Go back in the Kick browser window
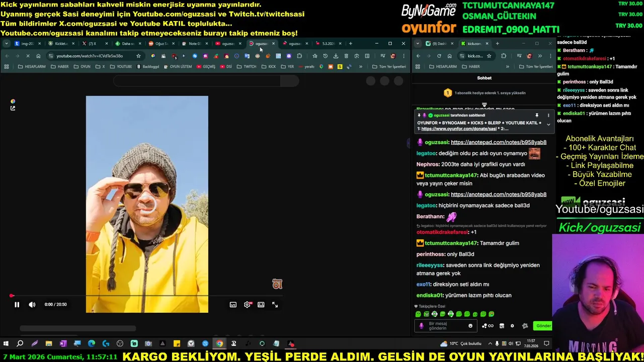This screenshot has width=644, height=362. point(418,56)
